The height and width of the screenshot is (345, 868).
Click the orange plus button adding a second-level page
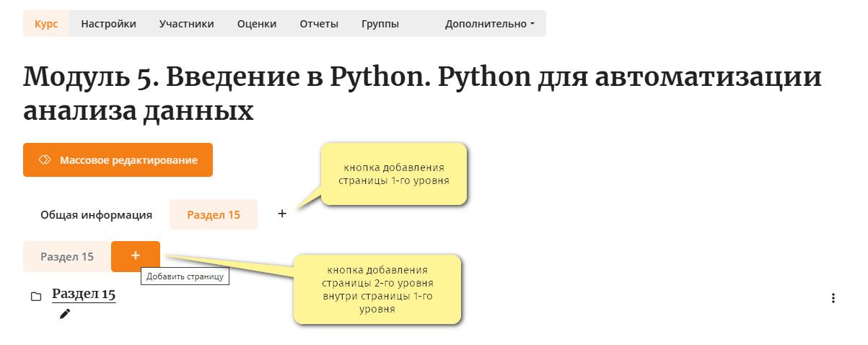[x=136, y=256]
